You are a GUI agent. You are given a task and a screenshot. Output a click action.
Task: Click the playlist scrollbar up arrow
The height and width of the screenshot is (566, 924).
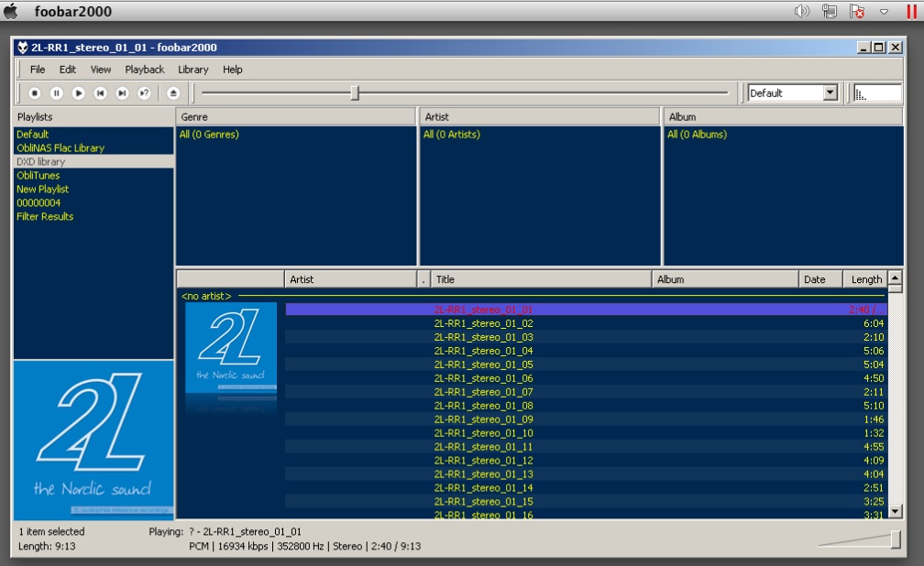[x=895, y=278]
